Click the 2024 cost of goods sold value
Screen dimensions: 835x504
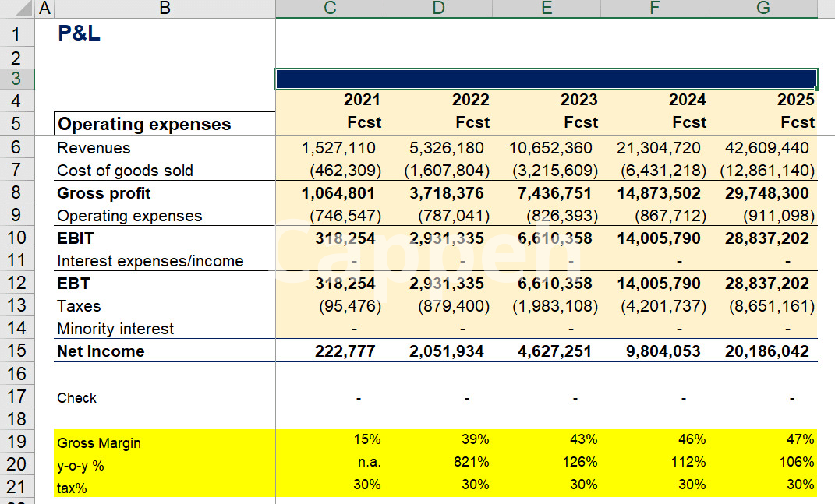pyautogui.click(x=663, y=171)
